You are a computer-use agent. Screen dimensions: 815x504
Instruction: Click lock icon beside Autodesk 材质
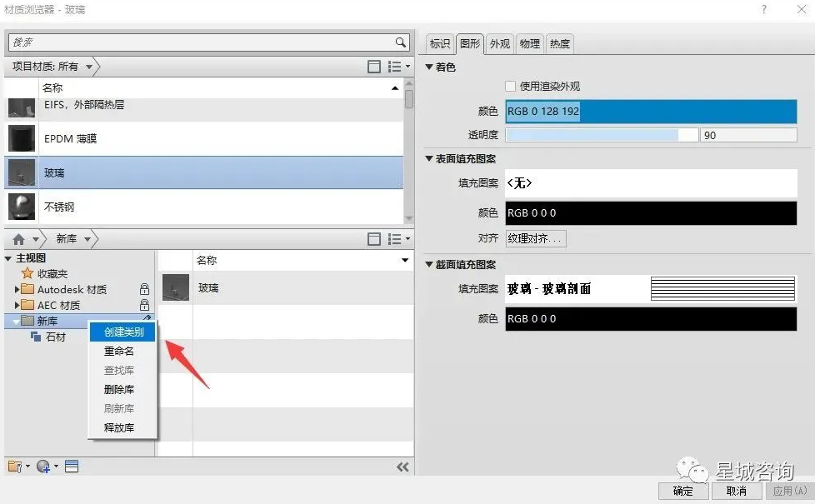[144, 289]
